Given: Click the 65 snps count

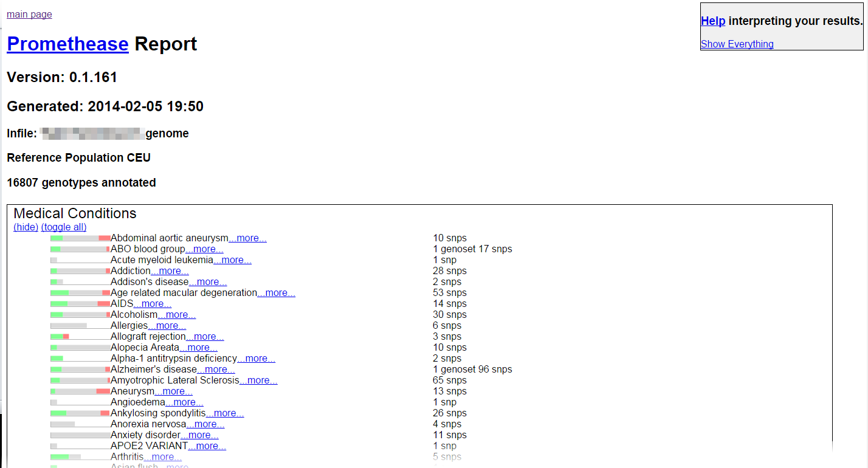Looking at the screenshot, I should coord(450,380).
